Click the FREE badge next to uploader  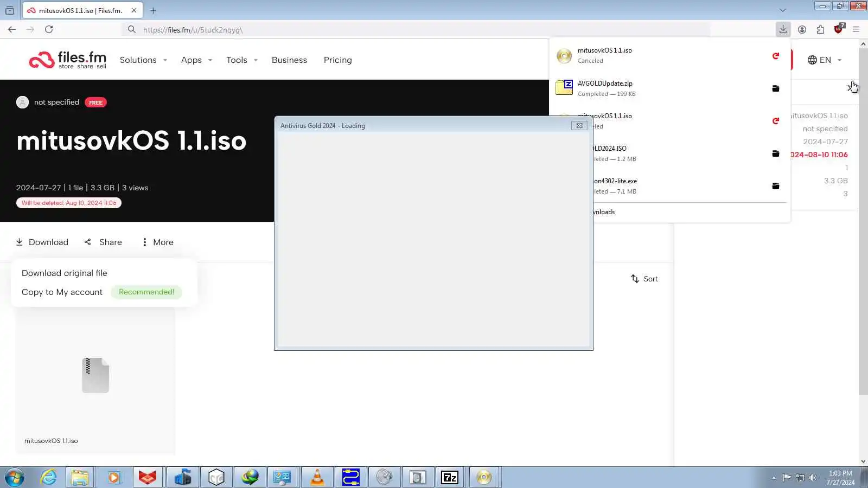point(95,102)
